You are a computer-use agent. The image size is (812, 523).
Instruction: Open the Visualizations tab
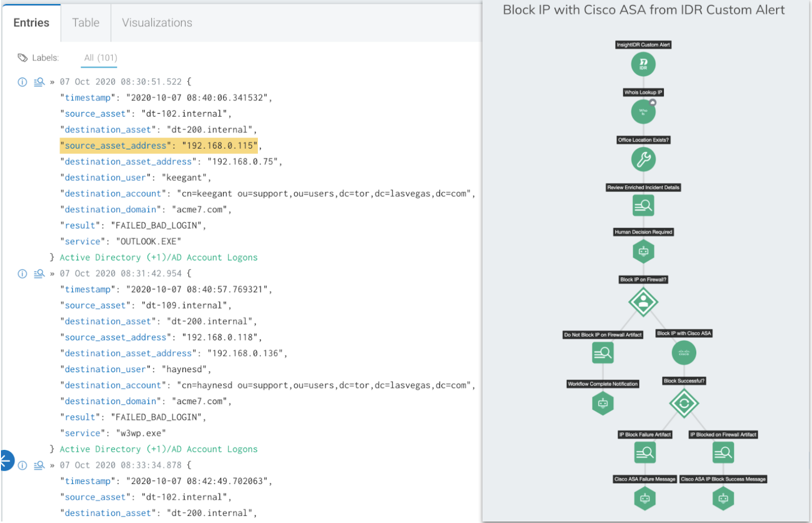(157, 23)
